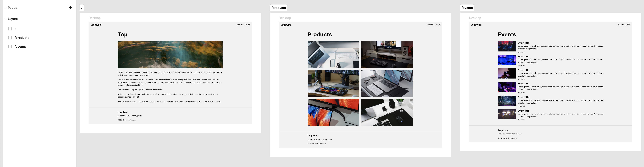Click the plus icon to add page
Viewport: 644px width, 167px height.
point(70,8)
